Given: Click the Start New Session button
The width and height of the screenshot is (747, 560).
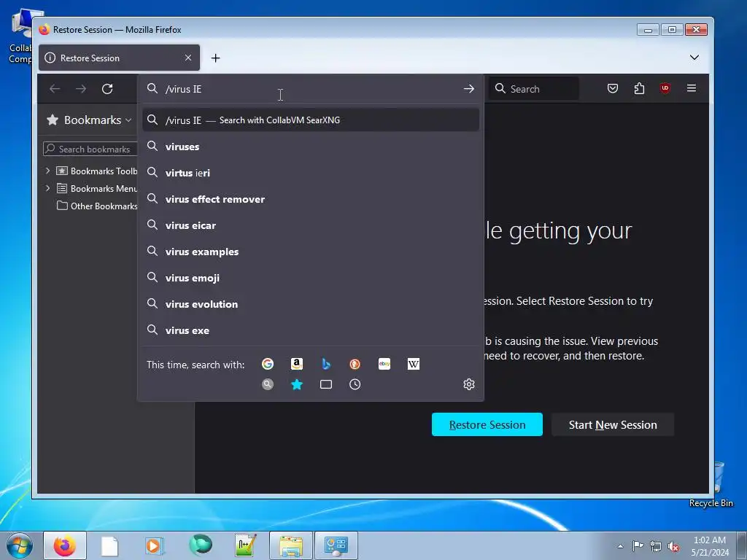Looking at the screenshot, I should point(613,424).
